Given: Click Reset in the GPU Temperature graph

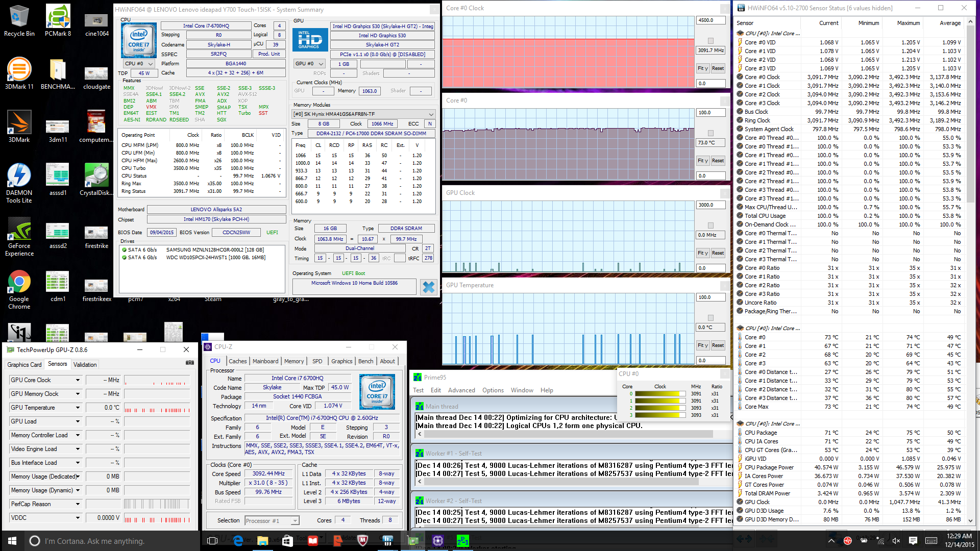Looking at the screenshot, I should click(x=718, y=345).
